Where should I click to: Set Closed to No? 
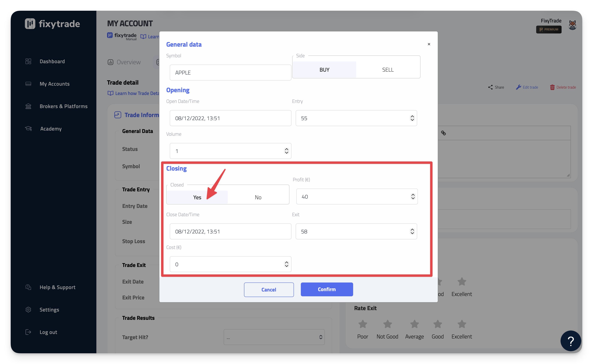pyautogui.click(x=258, y=197)
